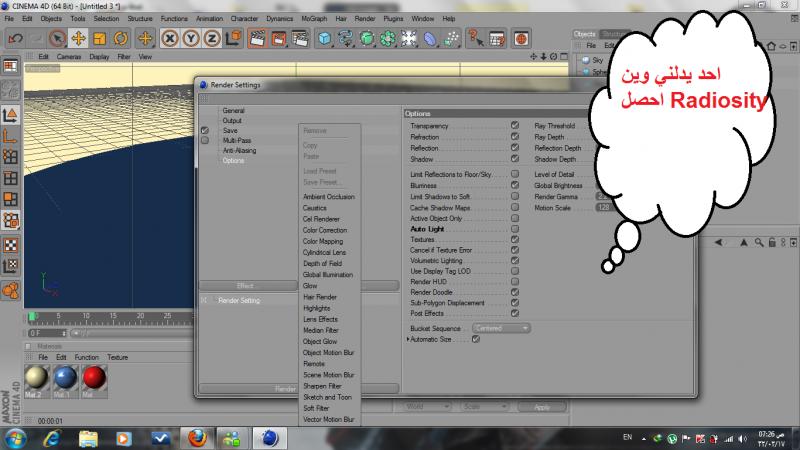The width and height of the screenshot is (800, 450).
Task: Open the Output settings section
Action: pyautogui.click(x=232, y=120)
